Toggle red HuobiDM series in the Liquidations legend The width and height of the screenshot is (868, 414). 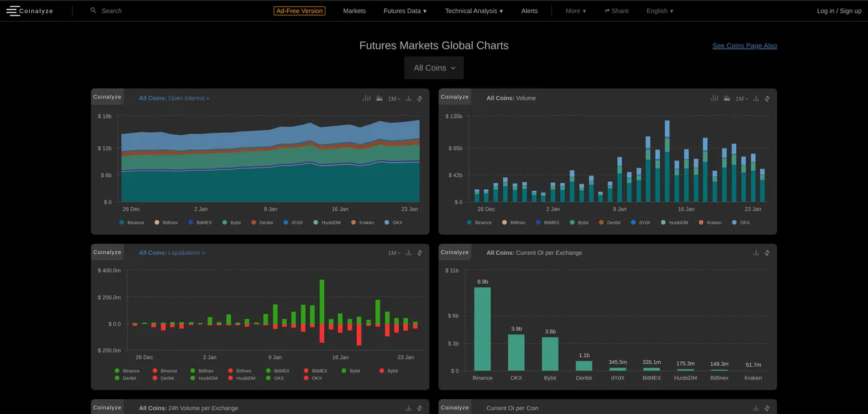click(242, 378)
